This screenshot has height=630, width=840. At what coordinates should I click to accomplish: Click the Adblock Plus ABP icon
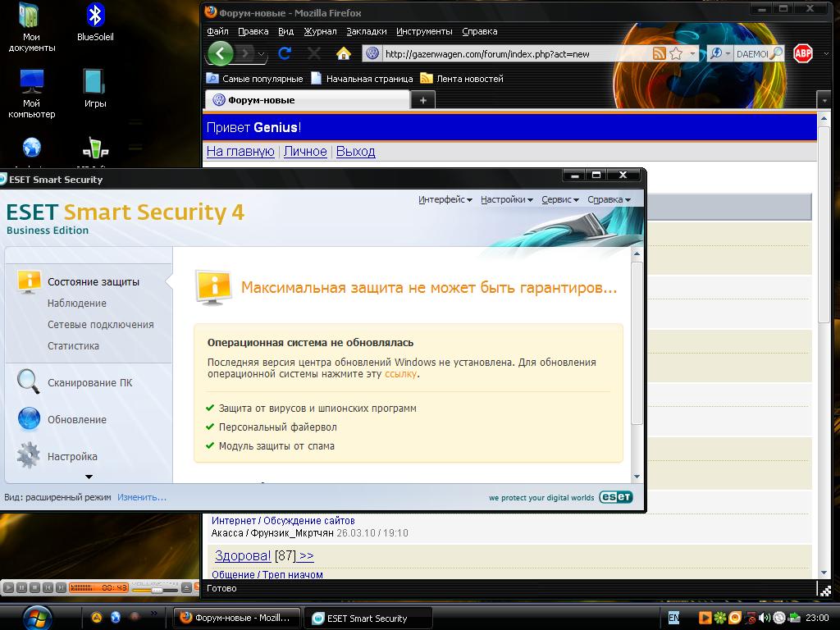(802, 53)
